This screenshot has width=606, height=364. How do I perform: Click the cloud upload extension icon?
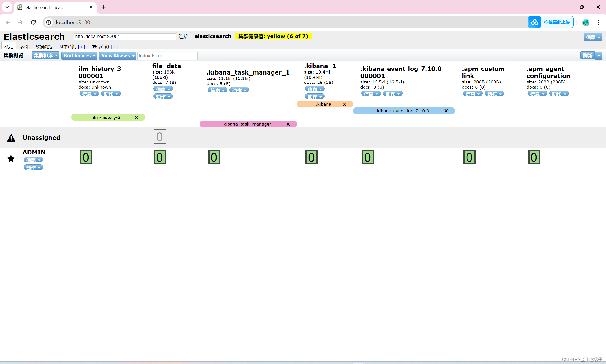[x=534, y=22]
